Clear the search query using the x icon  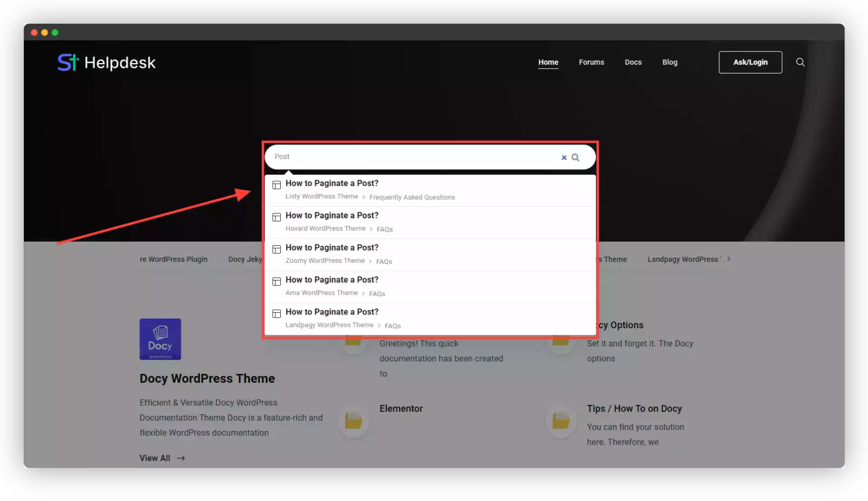[x=564, y=158]
